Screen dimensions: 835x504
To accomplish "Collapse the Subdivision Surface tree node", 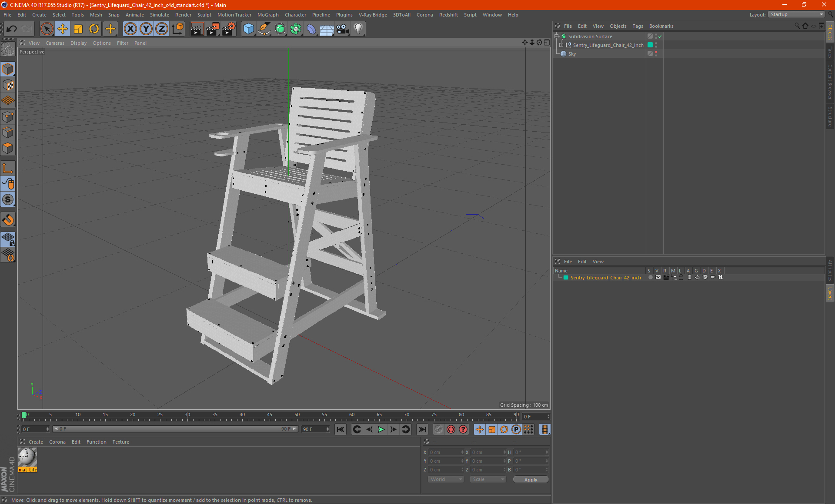I will pos(557,36).
